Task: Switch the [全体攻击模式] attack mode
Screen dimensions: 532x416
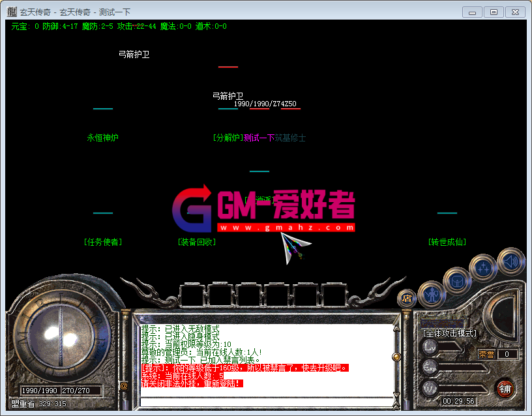Action: (450, 333)
